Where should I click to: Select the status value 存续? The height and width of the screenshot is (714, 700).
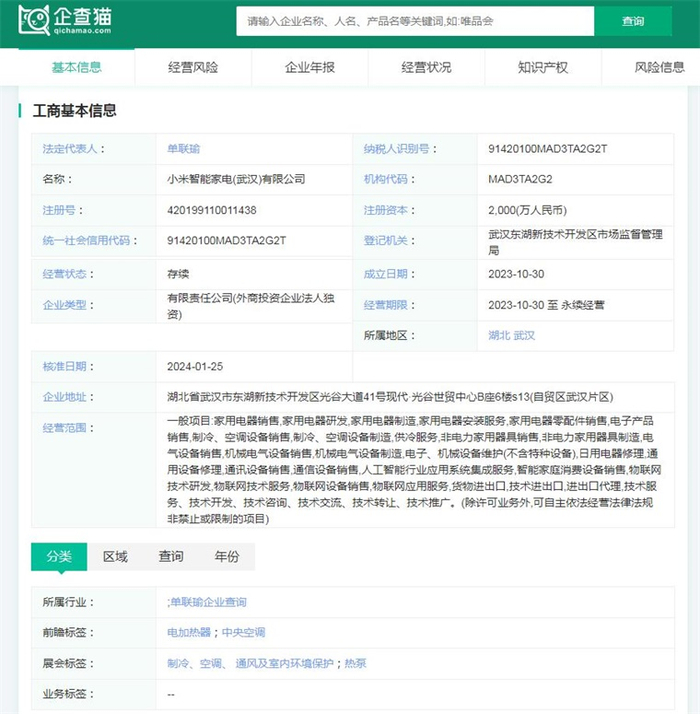pyautogui.click(x=178, y=274)
